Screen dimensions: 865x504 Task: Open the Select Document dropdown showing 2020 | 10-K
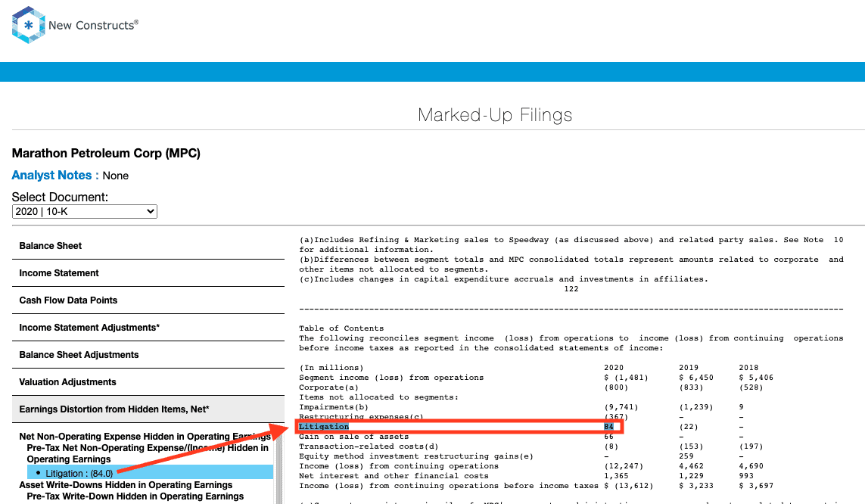pos(85,211)
